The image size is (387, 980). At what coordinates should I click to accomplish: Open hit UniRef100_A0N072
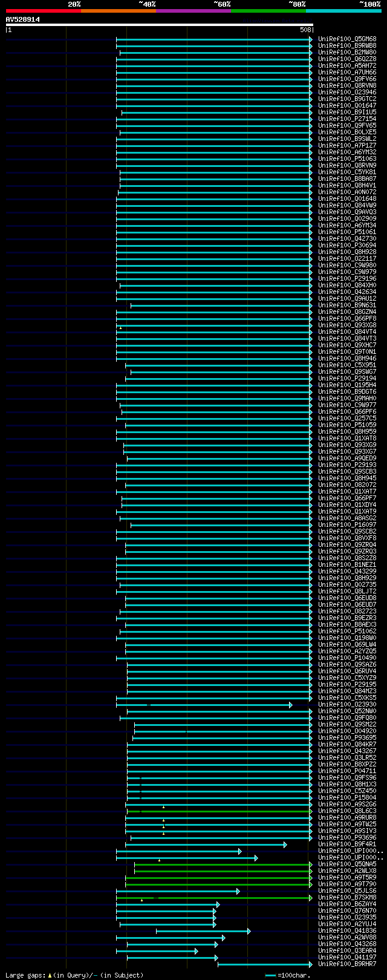[x=347, y=192]
